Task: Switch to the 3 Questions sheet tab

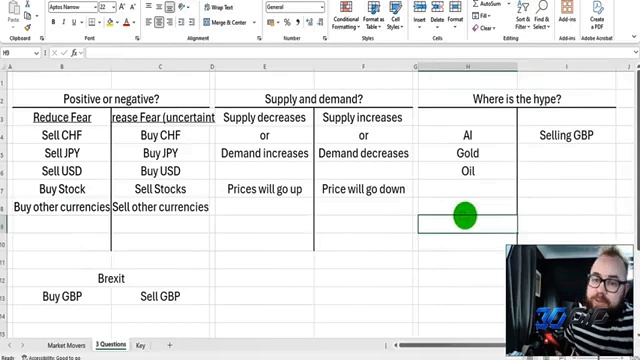Action: click(x=111, y=344)
